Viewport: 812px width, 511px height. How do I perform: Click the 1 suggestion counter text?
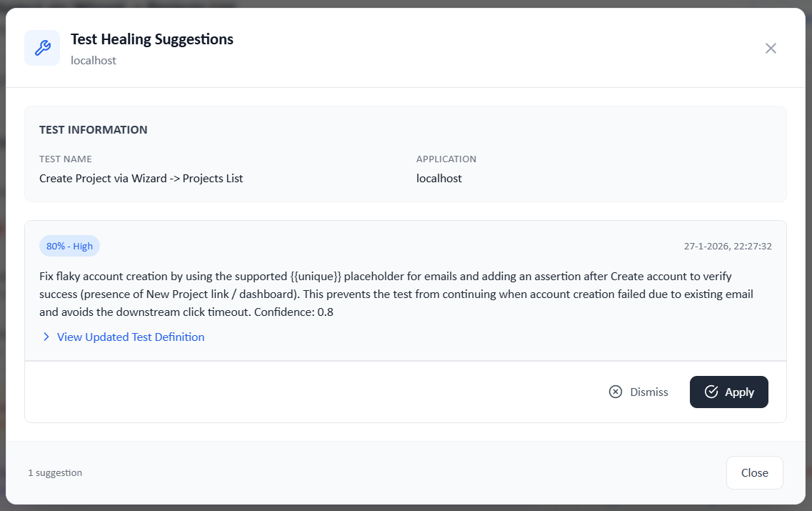[55, 472]
